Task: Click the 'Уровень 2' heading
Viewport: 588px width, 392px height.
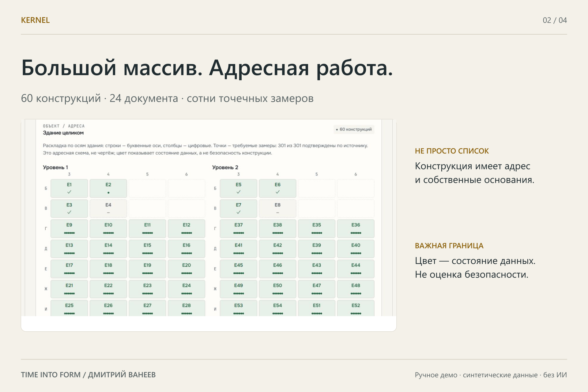Action: pyautogui.click(x=225, y=167)
